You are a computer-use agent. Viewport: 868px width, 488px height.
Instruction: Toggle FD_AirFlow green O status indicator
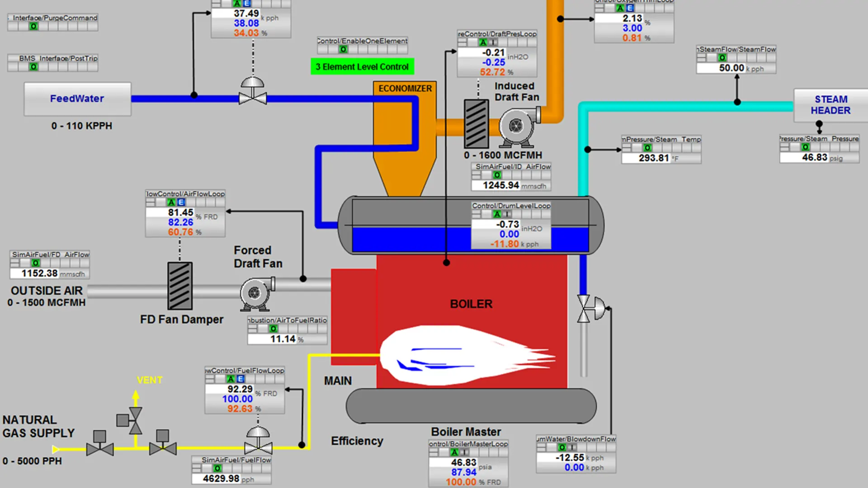pos(36,263)
